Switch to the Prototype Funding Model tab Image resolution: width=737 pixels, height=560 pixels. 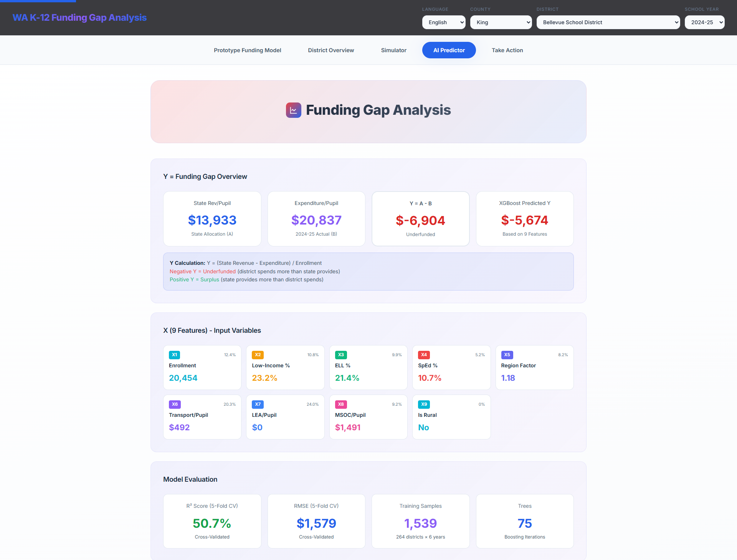(x=247, y=50)
